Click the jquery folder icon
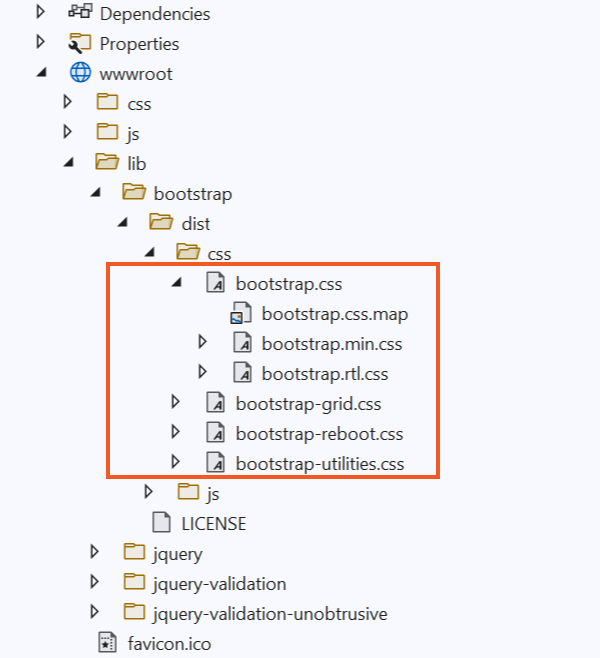The image size is (600, 658). 134,551
